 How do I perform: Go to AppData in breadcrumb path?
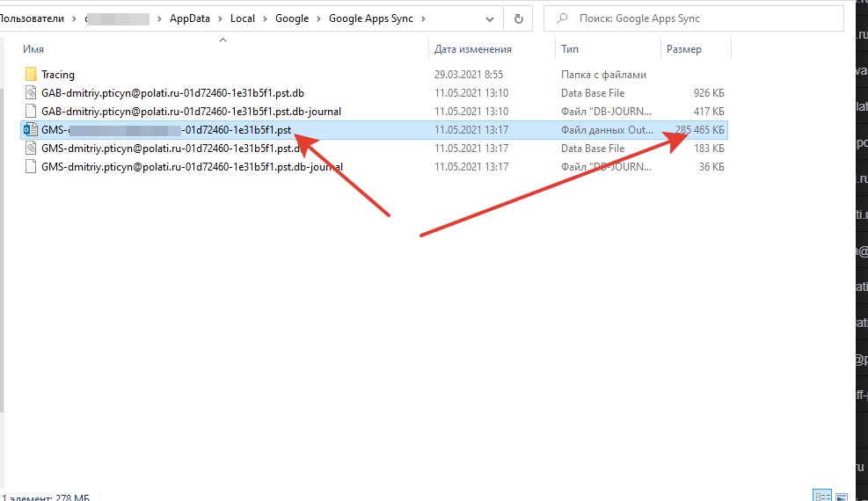(190, 18)
